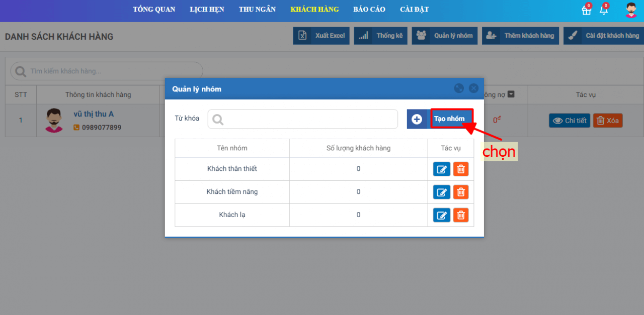Edit the Khách tiềm năng group
644x315 pixels.
(x=441, y=192)
